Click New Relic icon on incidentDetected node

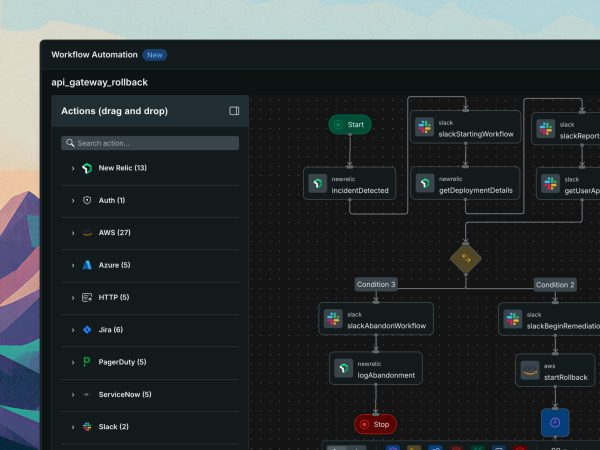pyautogui.click(x=318, y=183)
